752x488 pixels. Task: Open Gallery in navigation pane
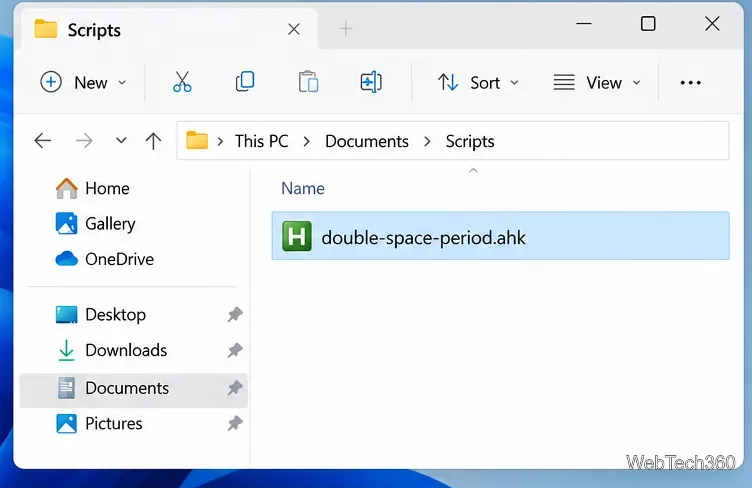(95, 224)
